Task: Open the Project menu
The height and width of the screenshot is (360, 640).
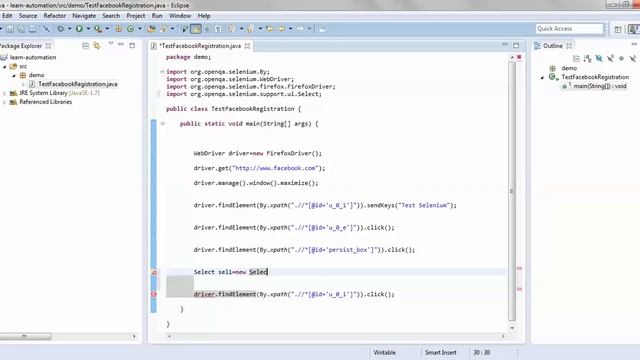Action: click(136, 16)
